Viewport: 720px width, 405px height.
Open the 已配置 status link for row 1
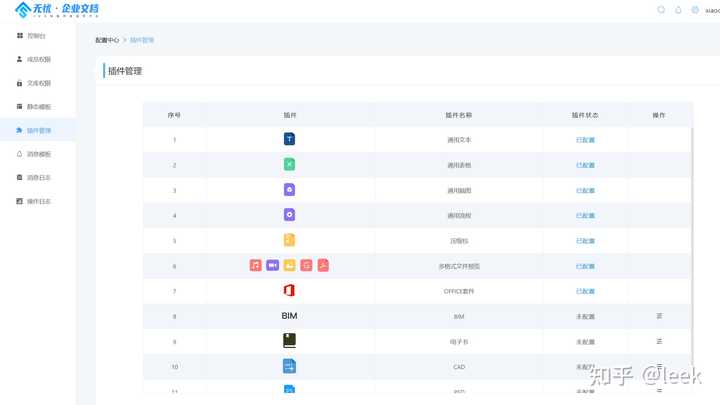point(585,140)
